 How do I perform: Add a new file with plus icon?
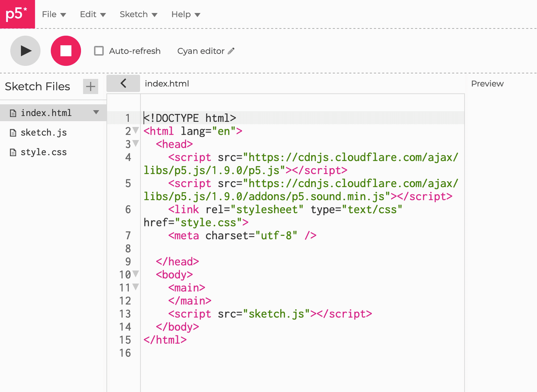tap(90, 86)
